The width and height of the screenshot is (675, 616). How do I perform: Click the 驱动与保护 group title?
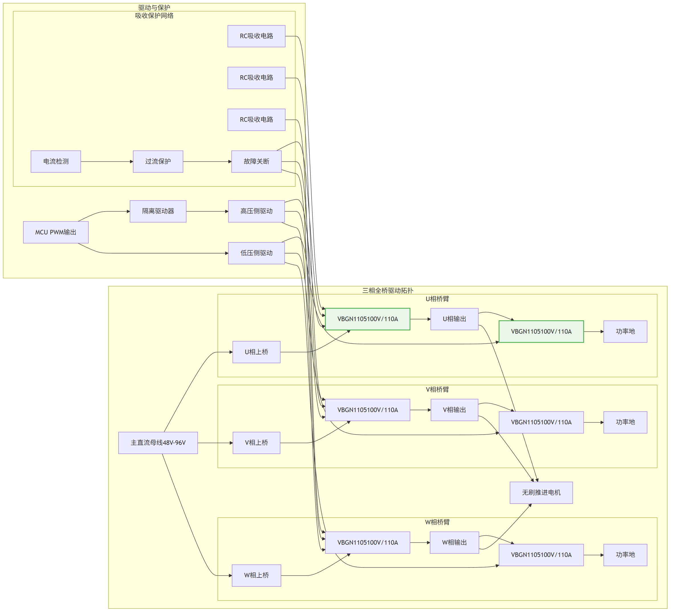point(154,7)
